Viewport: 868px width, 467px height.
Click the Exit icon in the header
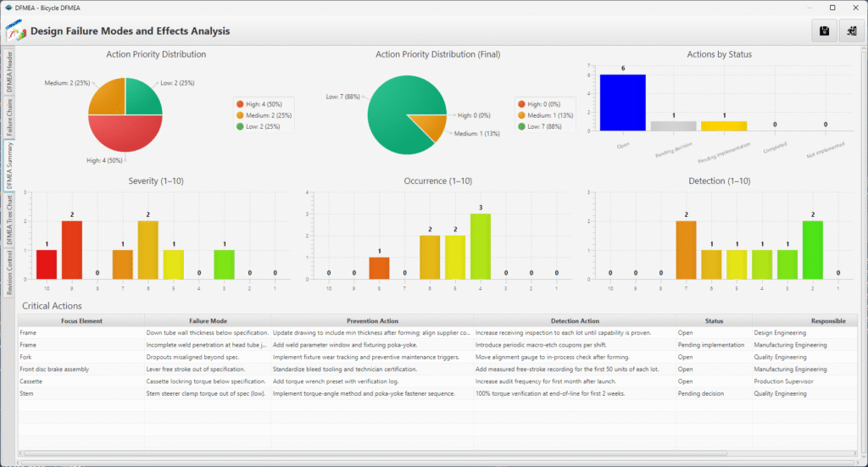tap(850, 31)
